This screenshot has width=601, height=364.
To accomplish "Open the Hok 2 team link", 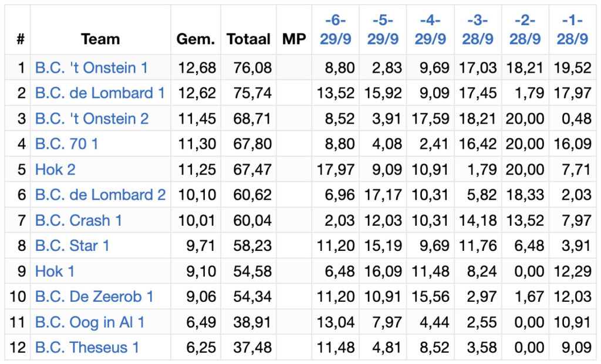I will coord(55,169).
